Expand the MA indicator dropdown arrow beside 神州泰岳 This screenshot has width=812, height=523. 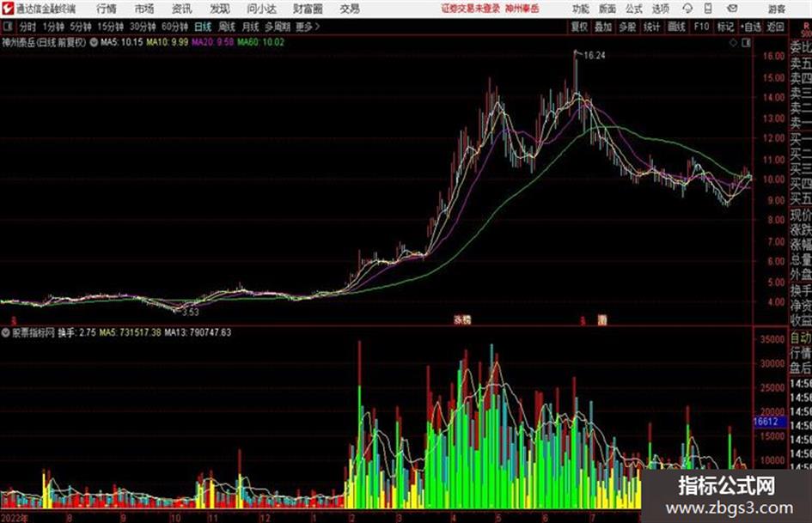tap(94, 42)
